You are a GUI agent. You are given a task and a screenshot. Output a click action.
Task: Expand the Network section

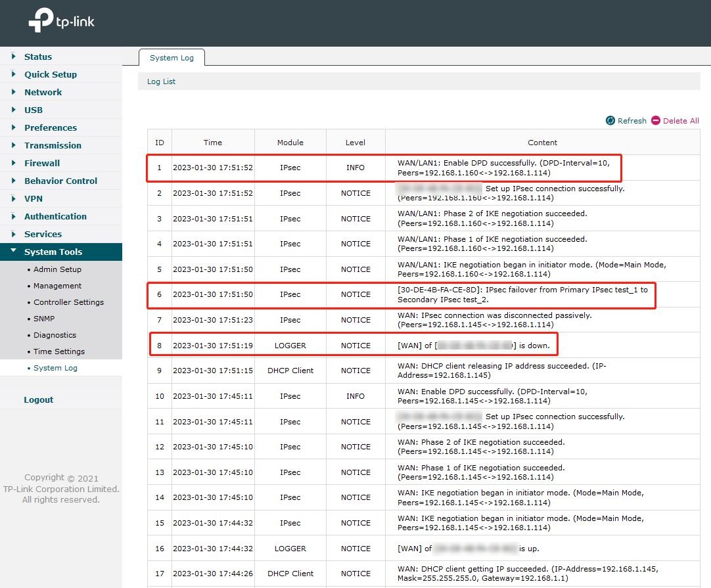pos(43,92)
